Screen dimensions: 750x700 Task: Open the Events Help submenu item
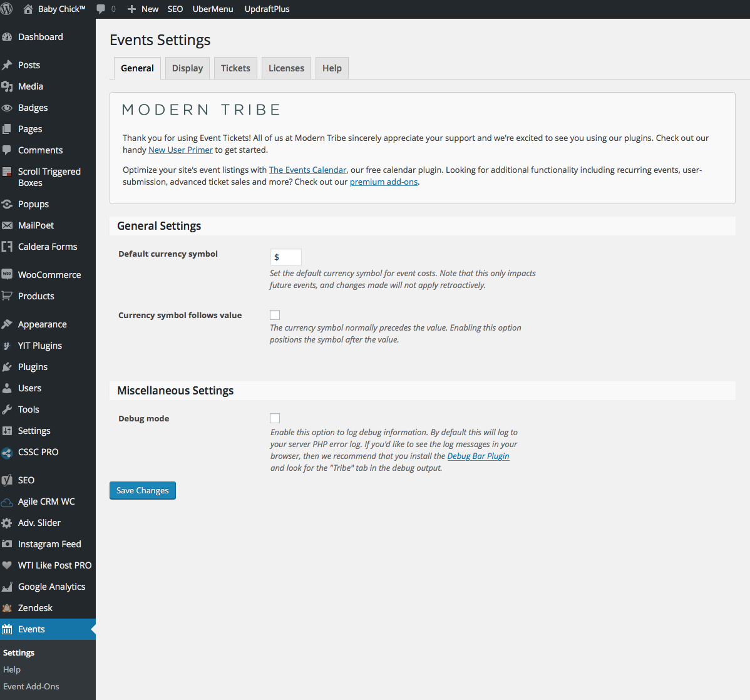coord(12,669)
